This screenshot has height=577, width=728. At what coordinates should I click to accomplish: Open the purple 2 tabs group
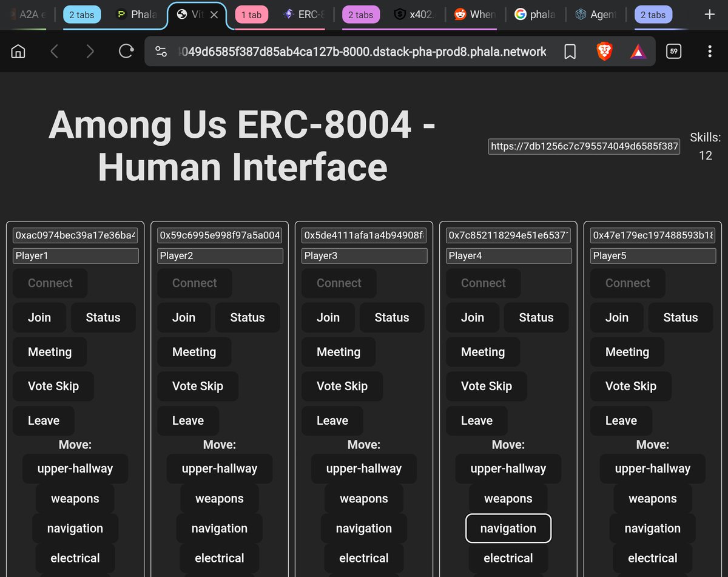pos(361,15)
